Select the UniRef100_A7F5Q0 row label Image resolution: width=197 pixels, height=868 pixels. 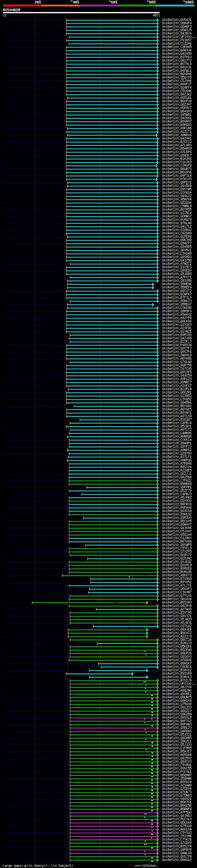click(x=176, y=812)
